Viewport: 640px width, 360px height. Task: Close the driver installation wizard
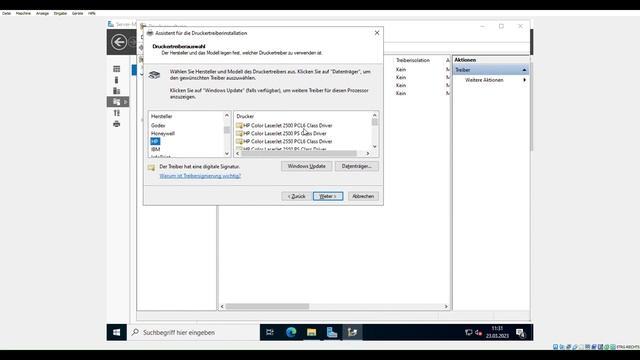coord(377,33)
